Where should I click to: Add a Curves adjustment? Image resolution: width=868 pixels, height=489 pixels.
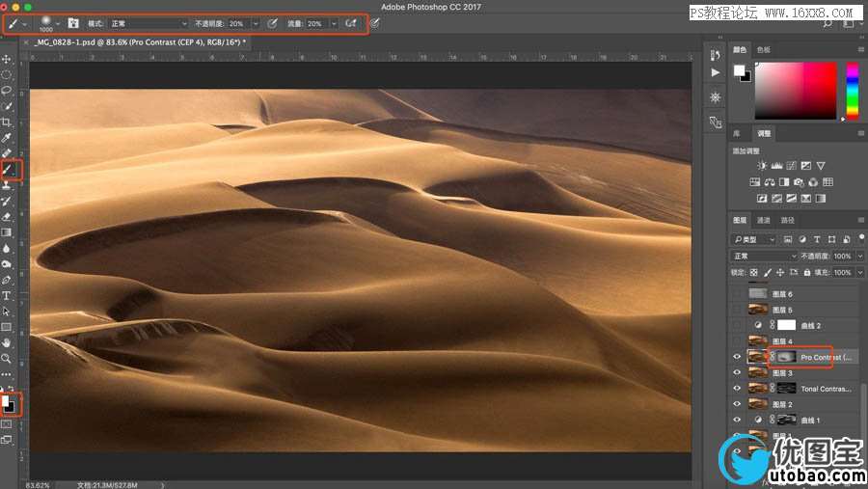click(x=792, y=166)
